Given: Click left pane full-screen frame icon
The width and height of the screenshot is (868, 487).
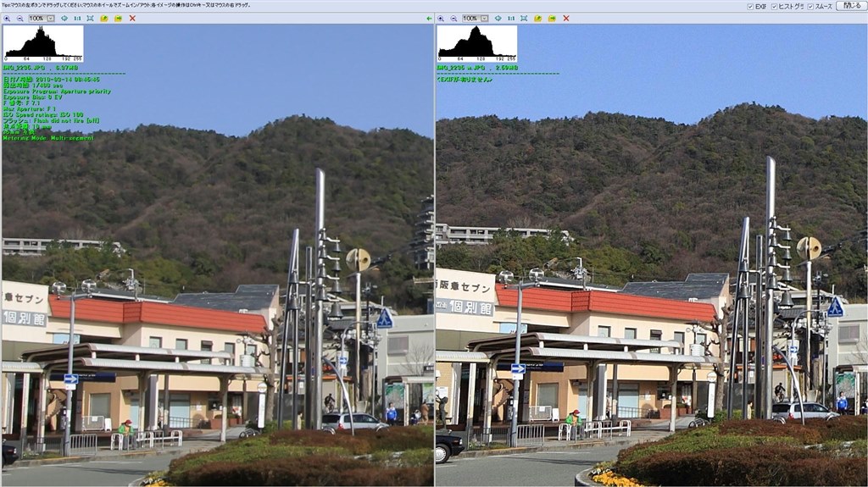Looking at the screenshot, I should click(90, 19).
